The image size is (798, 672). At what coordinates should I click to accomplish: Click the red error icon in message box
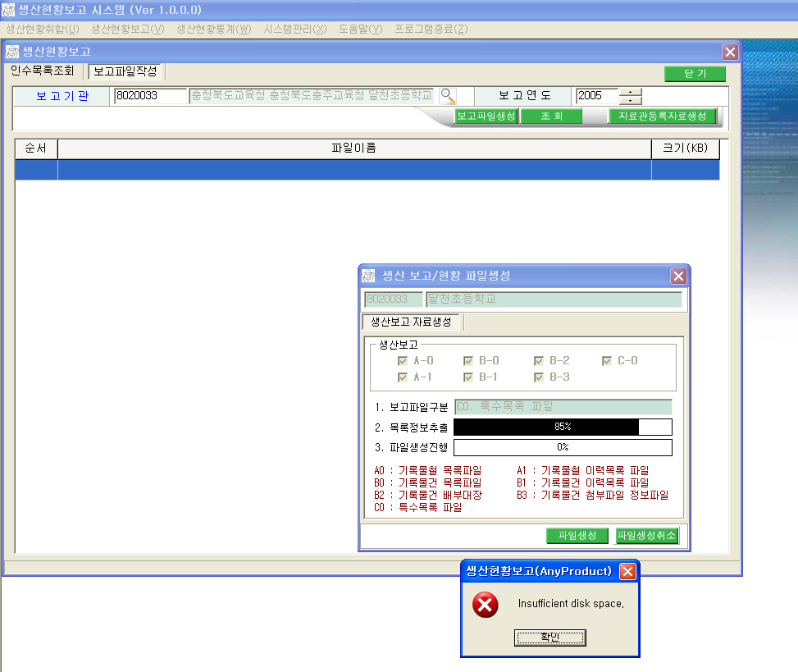coord(486,606)
